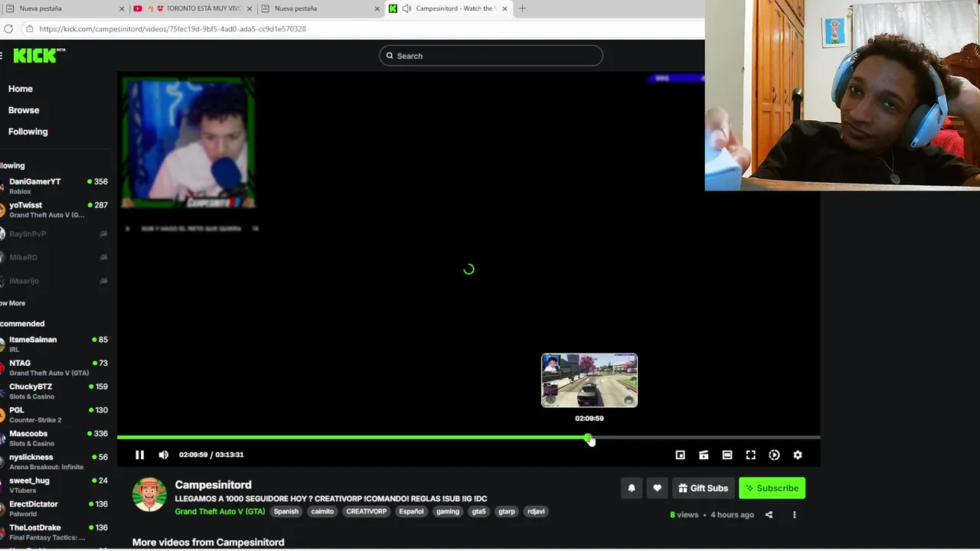Switch to the Campesinitord Kick tab
The image size is (980, 551).
point(448,8)
